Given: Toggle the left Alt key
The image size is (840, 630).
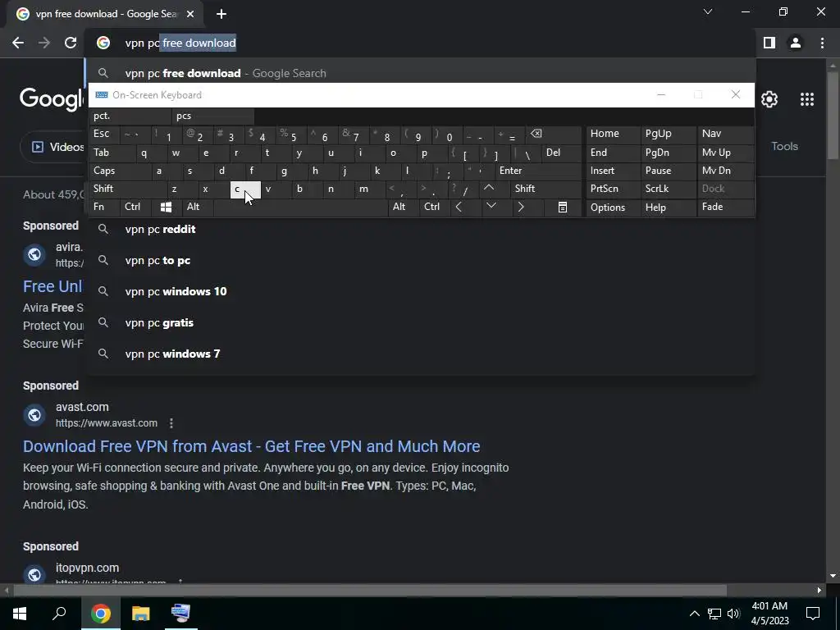Looking at the screenshot, I should (197, 207).
